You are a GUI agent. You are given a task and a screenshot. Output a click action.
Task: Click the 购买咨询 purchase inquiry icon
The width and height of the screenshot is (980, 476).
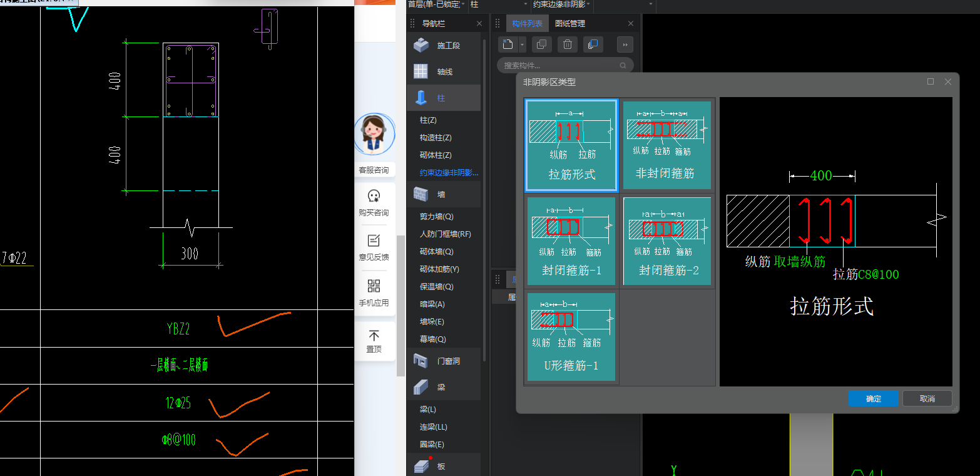[374, 195]
